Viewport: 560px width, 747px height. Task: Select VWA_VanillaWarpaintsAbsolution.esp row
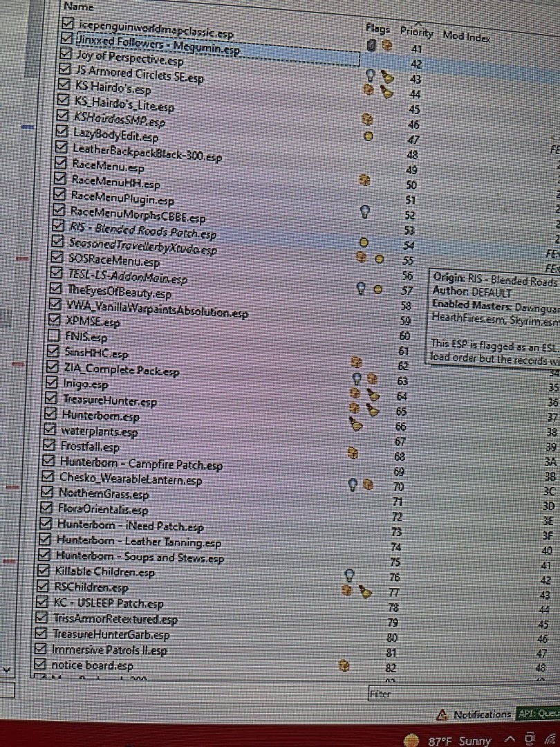click(158, 310)
